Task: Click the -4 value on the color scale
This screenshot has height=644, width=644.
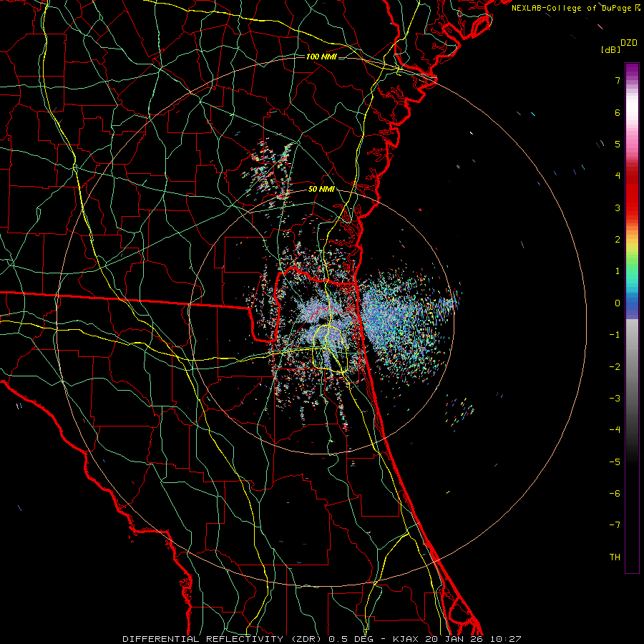Action: tap(615, 430)
